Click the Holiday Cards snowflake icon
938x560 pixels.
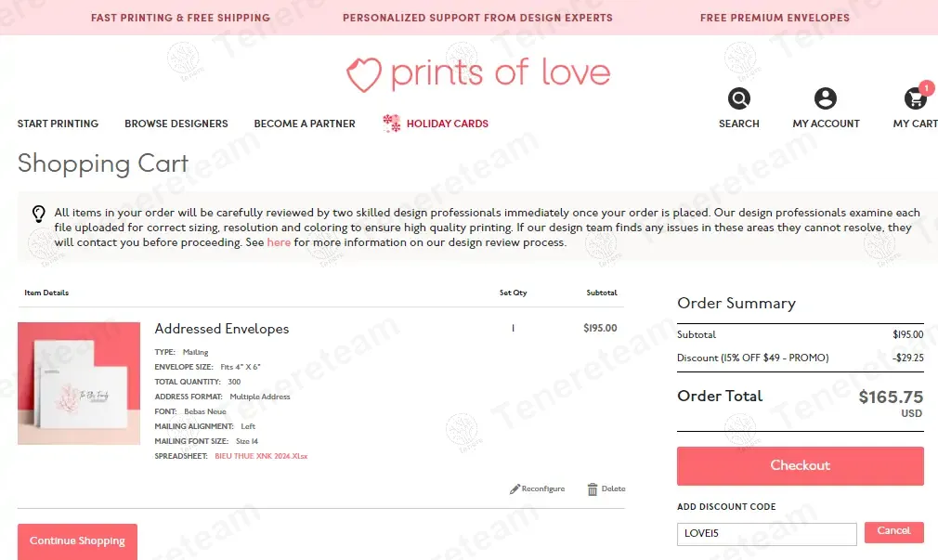click(392, 124)
